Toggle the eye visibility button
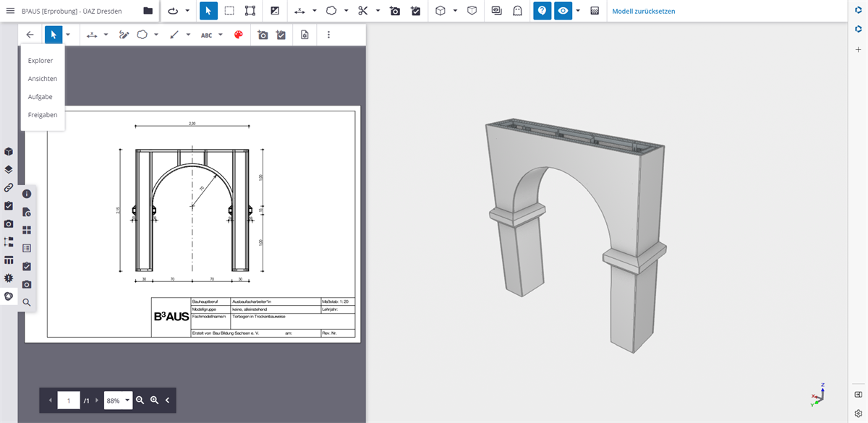 (563, 11)
